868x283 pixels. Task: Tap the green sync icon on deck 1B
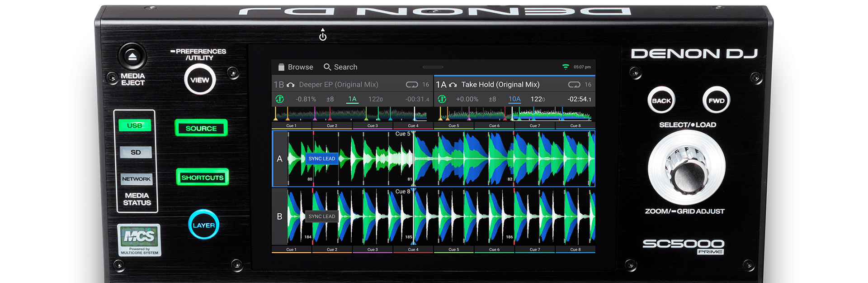pyautogui.click(x=280, y=99)
